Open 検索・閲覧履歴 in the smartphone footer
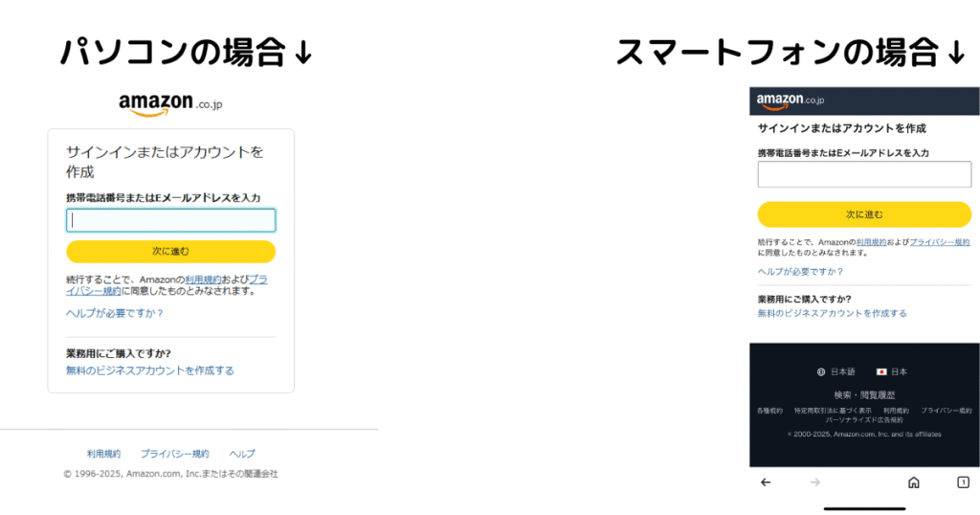Screen dimensions: 980x515 coord(864,395)
